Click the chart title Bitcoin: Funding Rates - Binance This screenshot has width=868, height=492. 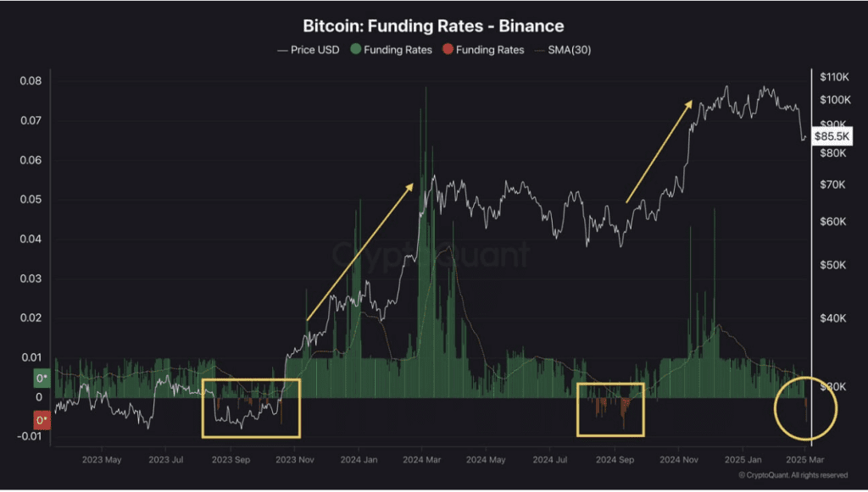pyautogui.click(x=433, y=26)
